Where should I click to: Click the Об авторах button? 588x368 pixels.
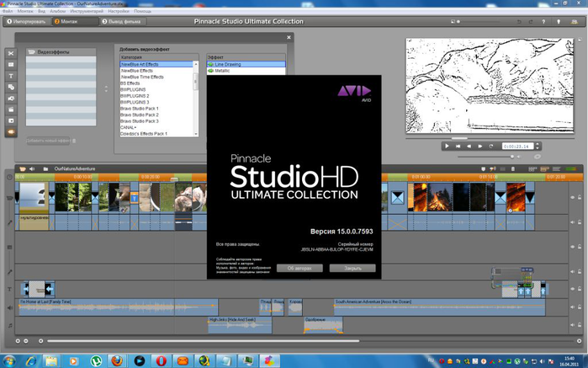(299, 268)
